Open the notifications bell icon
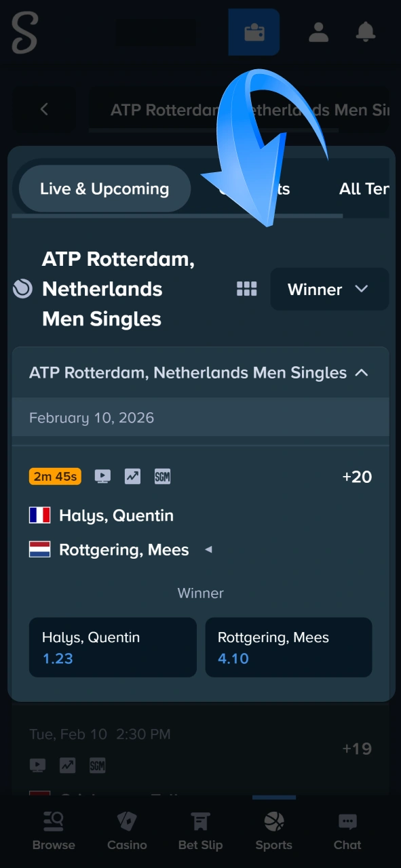401x868 pixels. click(366, 32)
